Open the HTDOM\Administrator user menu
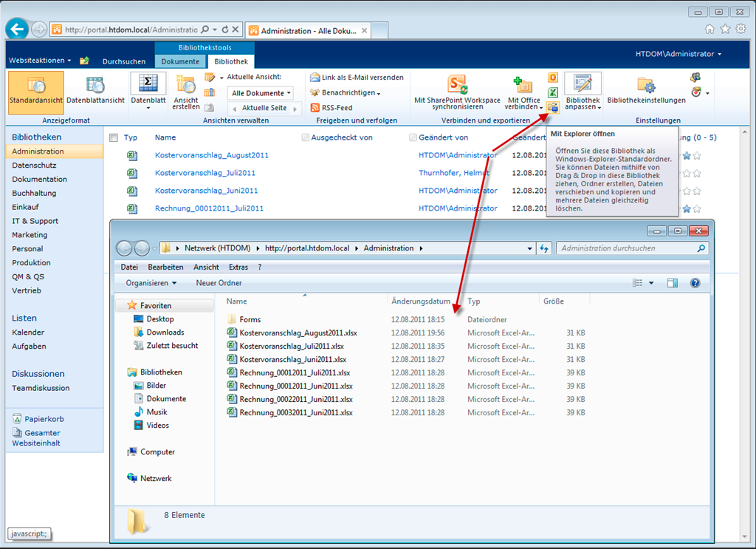 click(x=678, y=54)
